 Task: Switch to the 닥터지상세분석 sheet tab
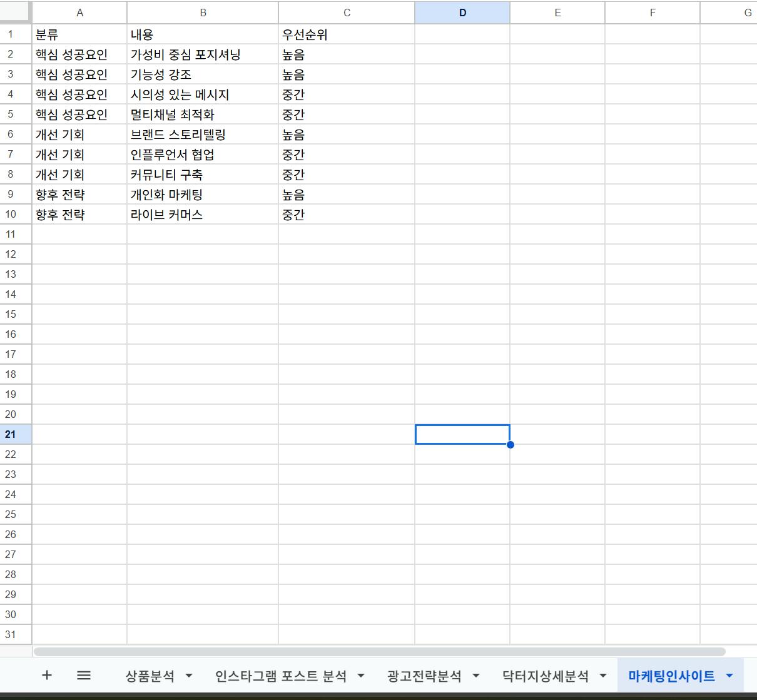pyautogui.click(x=546, y=676)
